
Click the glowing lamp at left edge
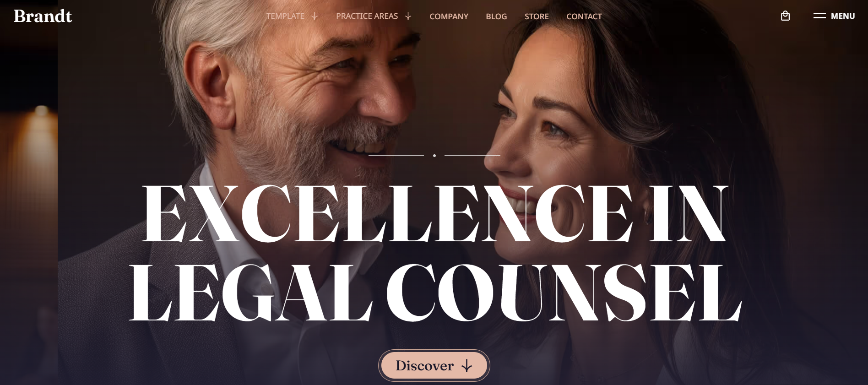(x=41, y=111)
